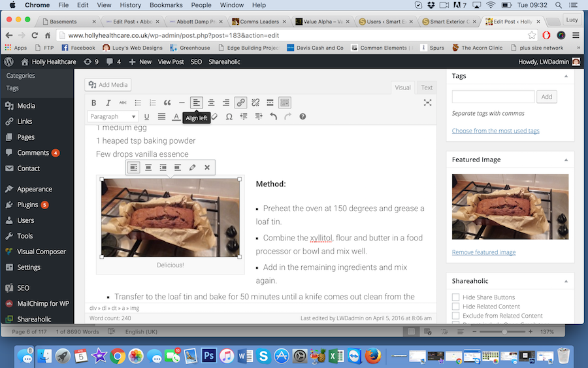Set image alignment to right in image toolbar
This screenshot has width=588, height=368.
tap(163, 167)
